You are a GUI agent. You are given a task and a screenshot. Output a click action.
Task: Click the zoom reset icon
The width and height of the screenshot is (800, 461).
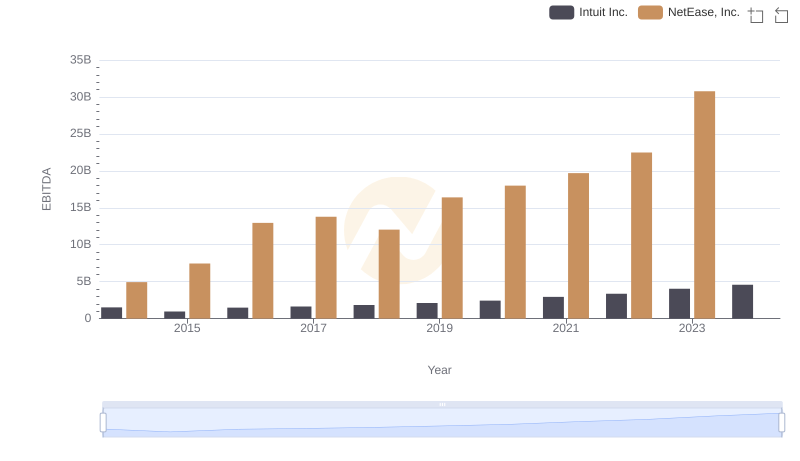(x=781, y=15)
